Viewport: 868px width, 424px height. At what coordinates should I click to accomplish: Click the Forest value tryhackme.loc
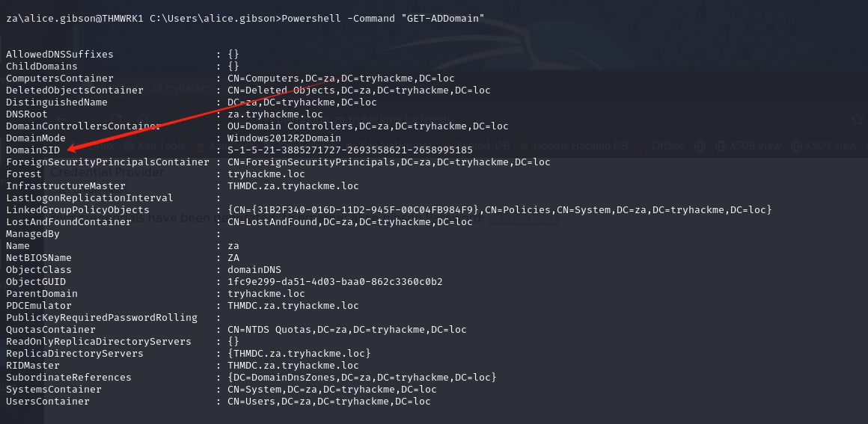[x=266, y=173]
